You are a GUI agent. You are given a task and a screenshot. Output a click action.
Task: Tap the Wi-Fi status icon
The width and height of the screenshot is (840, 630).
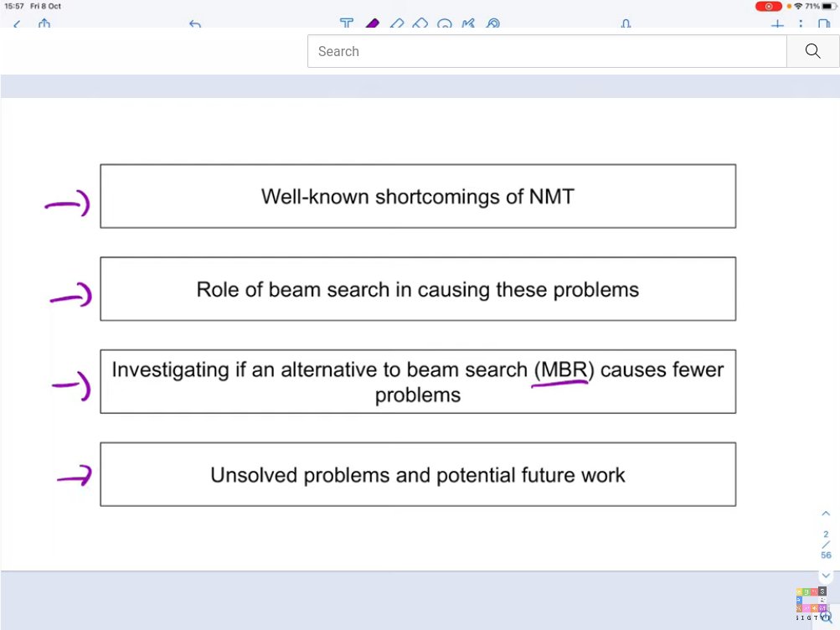pyautogui.click(x=798, y=7)
